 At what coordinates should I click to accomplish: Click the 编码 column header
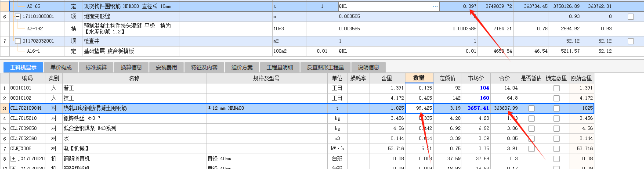(28, 78)
